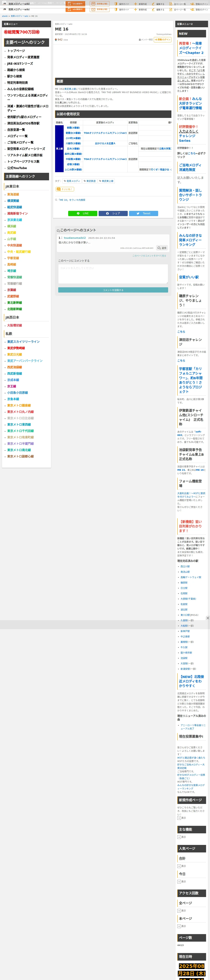The width and height of the screenshot is (210, 980).
Task: Click the tag icon beside 発車メロディ
Action: 65,181
